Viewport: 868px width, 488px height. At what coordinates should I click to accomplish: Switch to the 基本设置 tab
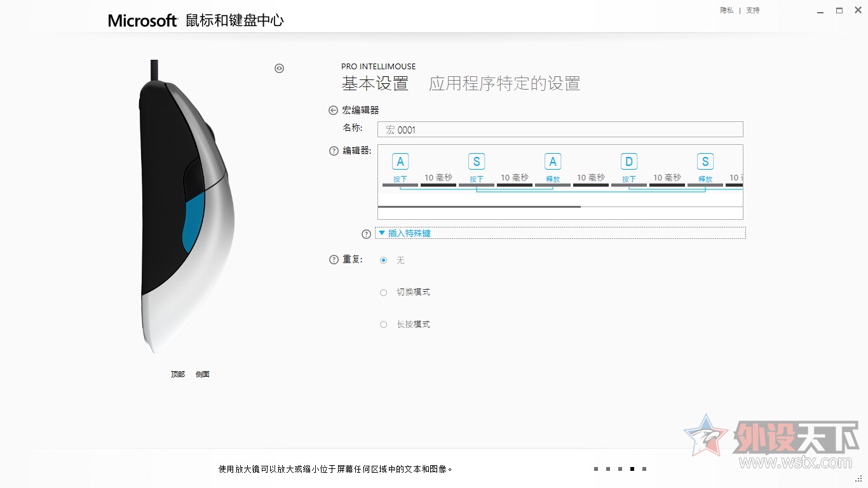click(375, 83)
